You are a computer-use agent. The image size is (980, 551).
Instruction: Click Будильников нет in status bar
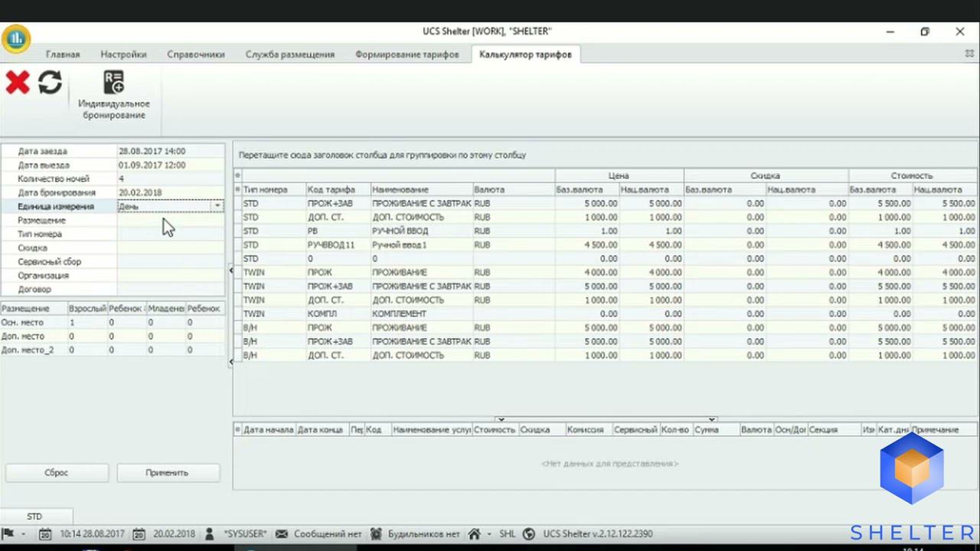423,533
